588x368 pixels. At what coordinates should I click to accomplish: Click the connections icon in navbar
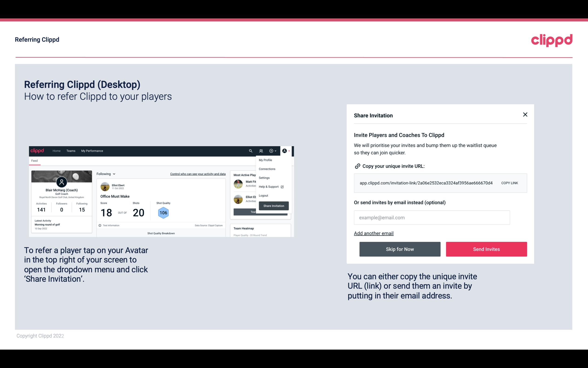point(261,151)
